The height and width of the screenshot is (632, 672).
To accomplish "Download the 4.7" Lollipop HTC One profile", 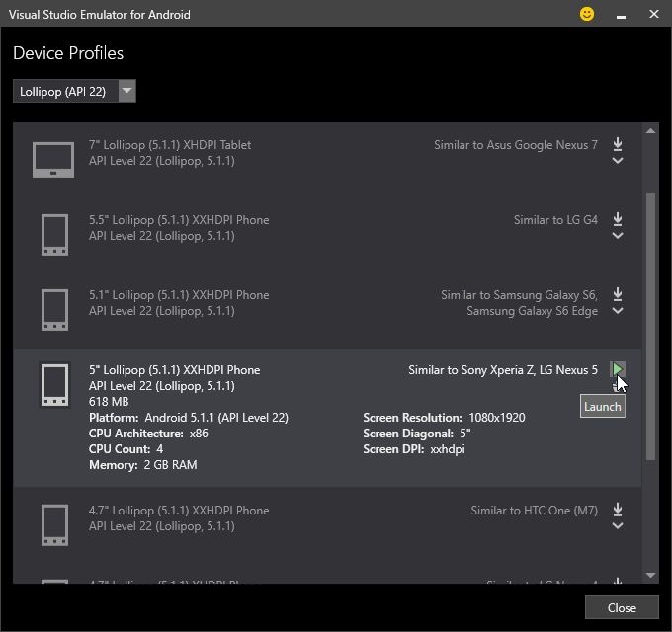I will click(618, 510).
